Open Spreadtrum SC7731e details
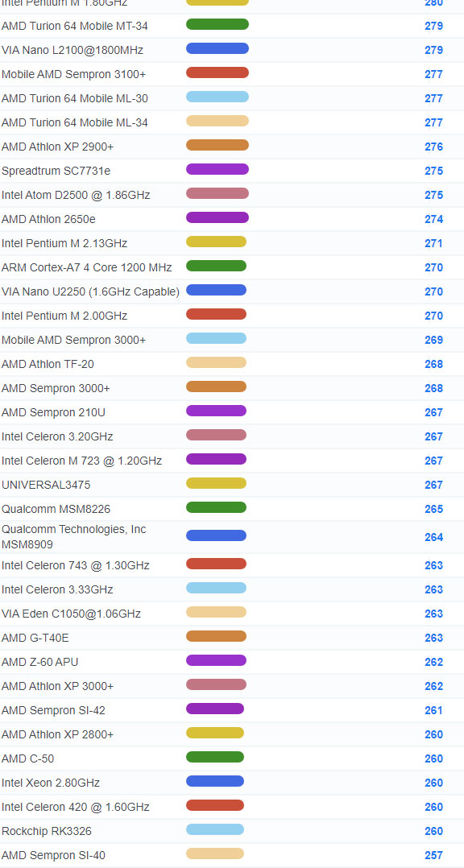The width and height of the screenshot is (464, 868). [x=56, y=171]
